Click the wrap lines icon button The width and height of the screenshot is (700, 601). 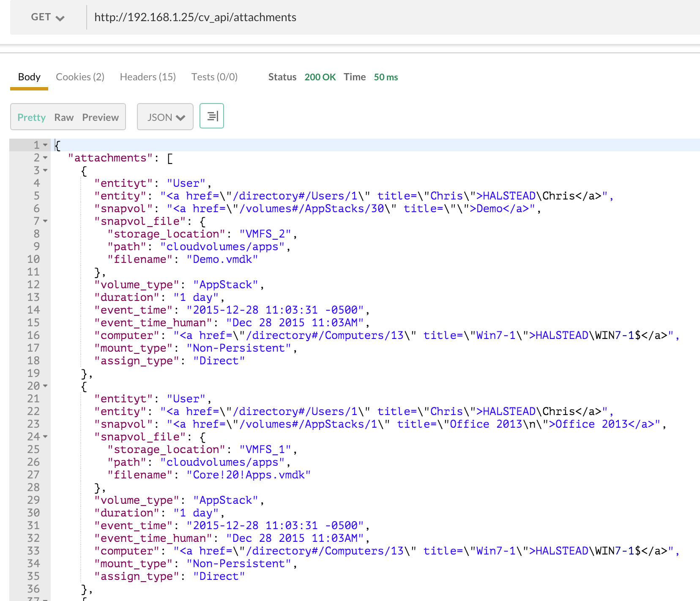pos(212,116)
